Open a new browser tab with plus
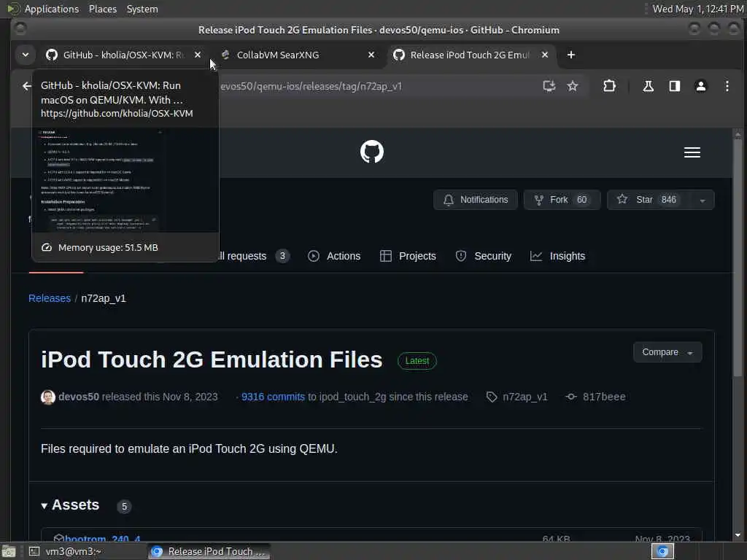This screenshot has width=747, height=560. click(x=570, y=55)
